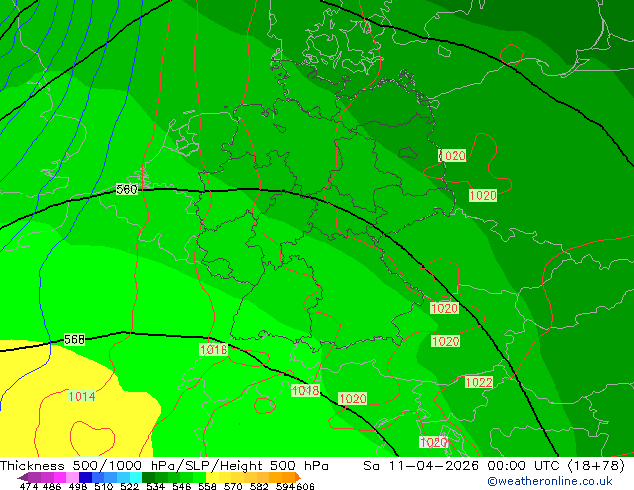
Task: Click the 546 legend value
Action: (182, 486)
